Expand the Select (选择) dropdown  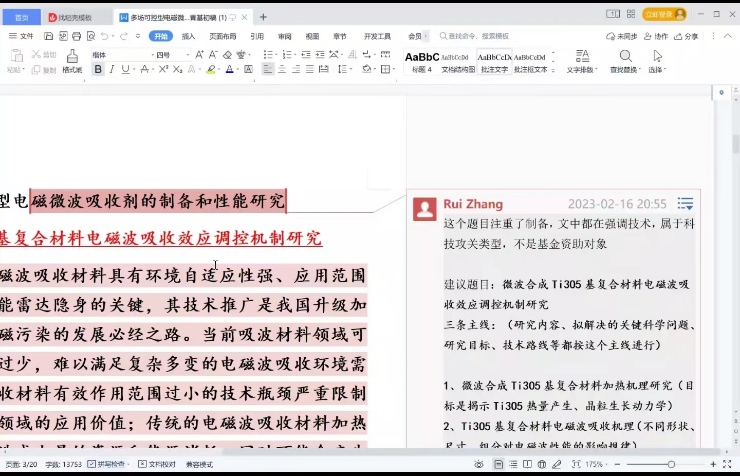click(x=657, y=61)
